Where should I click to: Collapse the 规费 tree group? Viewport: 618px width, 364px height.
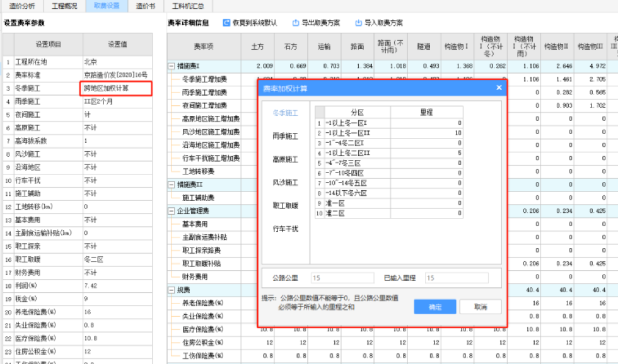[172, 290]
